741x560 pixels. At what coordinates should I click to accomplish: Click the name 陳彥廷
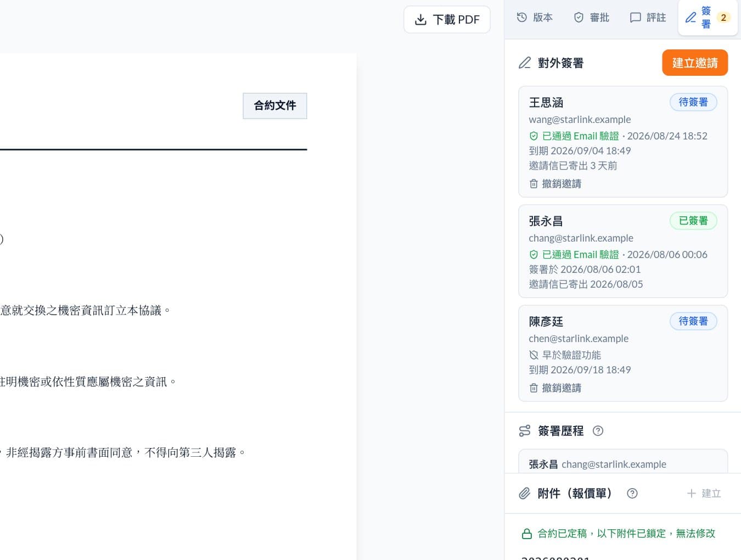click(x=546, y=322)
